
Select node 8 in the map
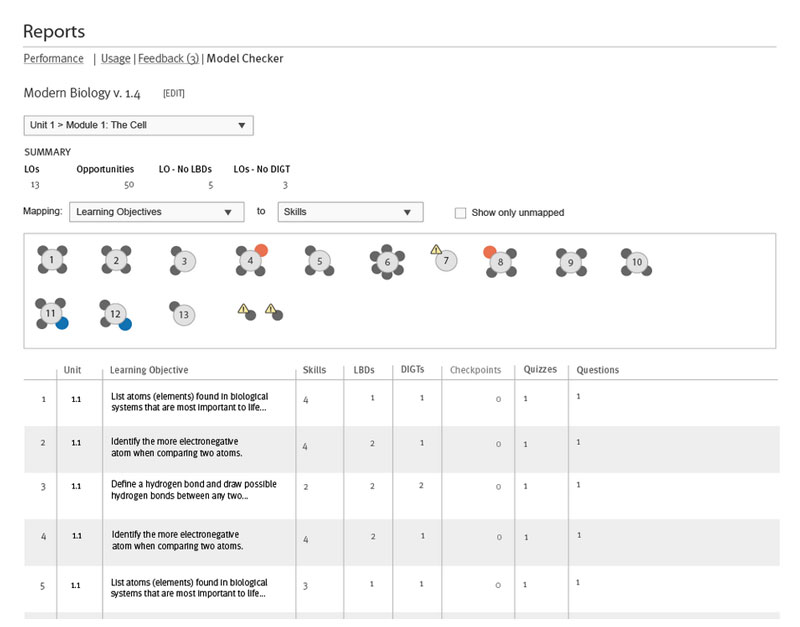pyautogui.click(x=500, y=261)
